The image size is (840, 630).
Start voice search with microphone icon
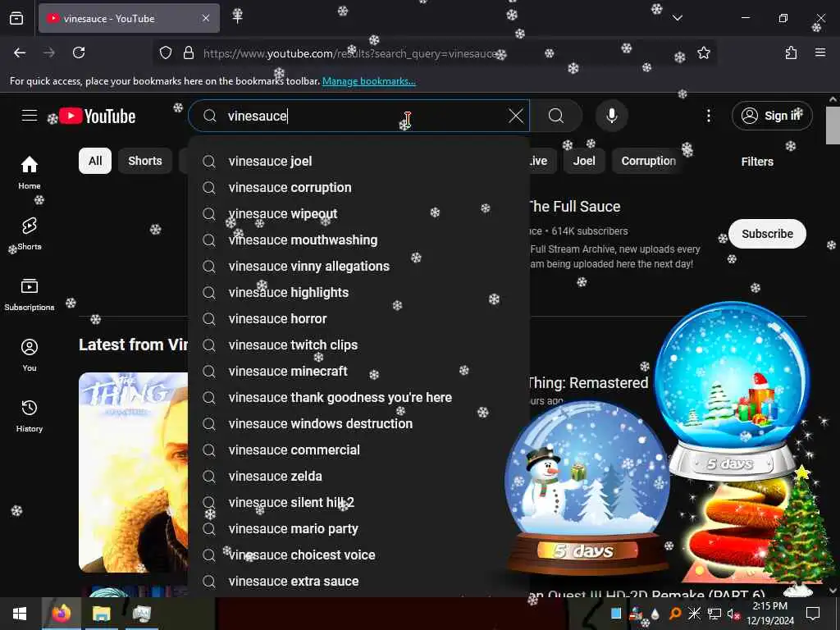pos(611,116)
